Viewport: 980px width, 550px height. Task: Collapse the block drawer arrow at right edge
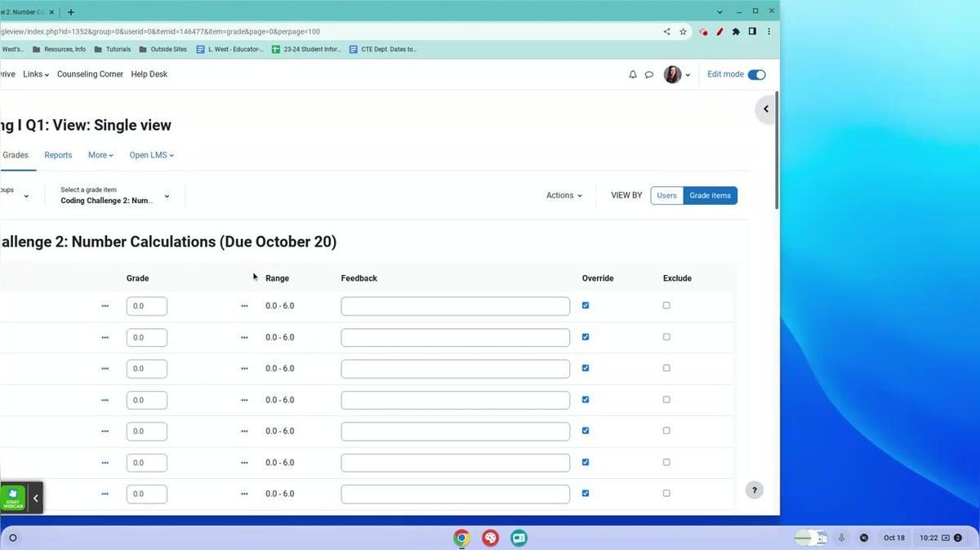coord(766,109)
